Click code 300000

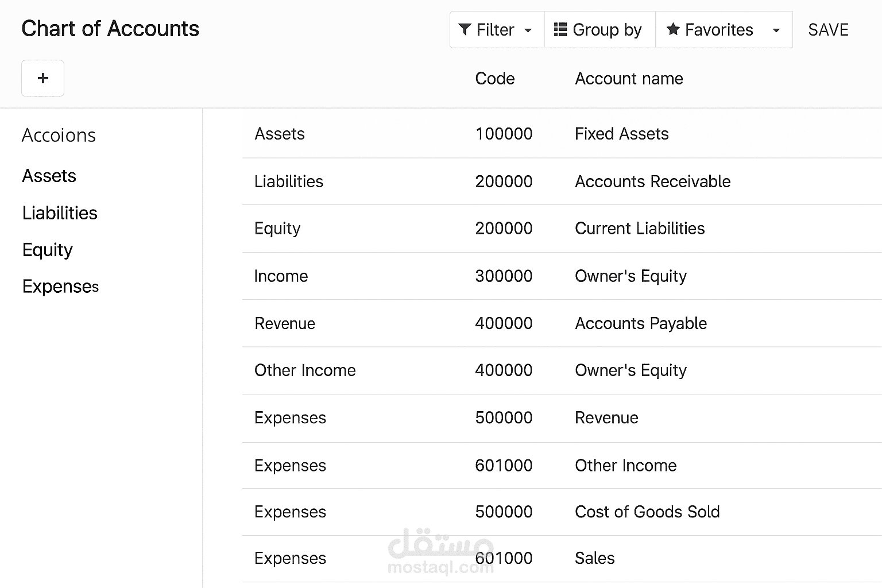tap(504, 276)
